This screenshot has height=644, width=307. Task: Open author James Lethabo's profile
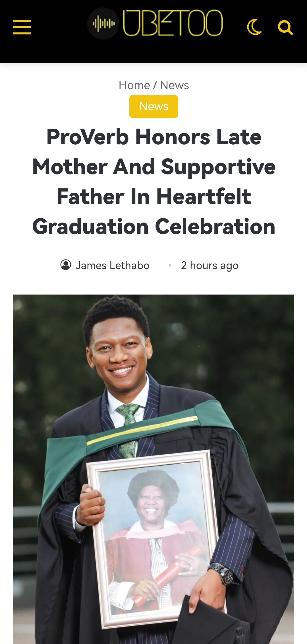pos(113,266)
